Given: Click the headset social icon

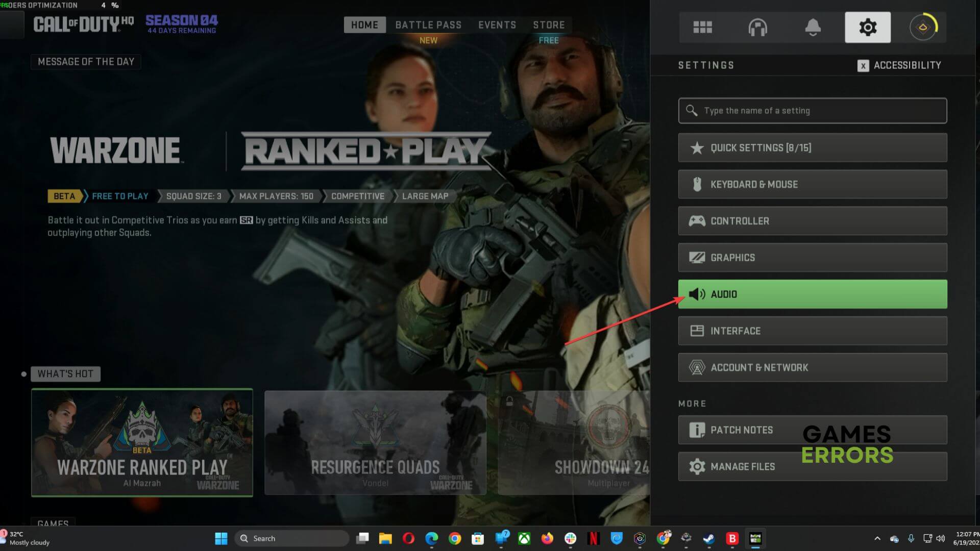Looking at the screenshot, I should (757, 27).
